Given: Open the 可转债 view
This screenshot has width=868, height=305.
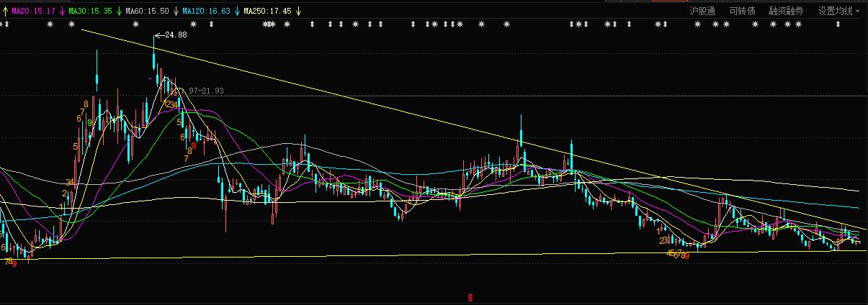Looking at the screenshot, I should (x=742, y=11).
